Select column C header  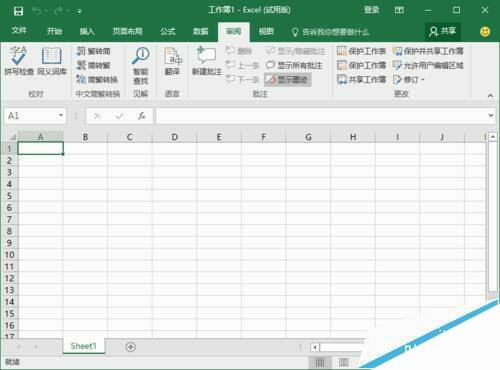coord(130,137)
